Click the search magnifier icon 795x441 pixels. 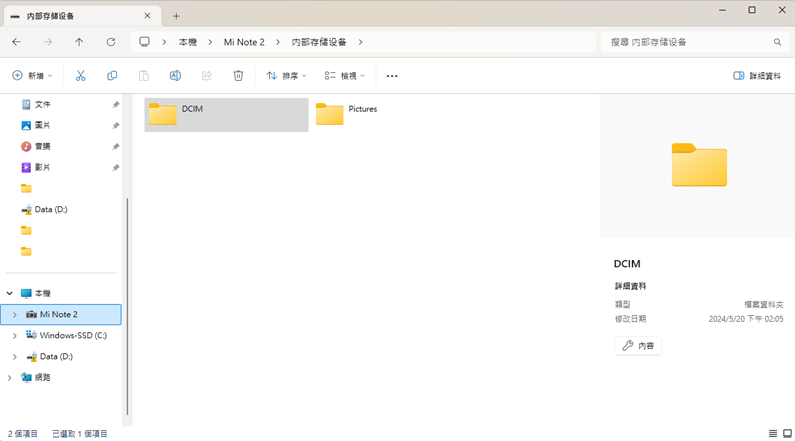tap(777, 42)
